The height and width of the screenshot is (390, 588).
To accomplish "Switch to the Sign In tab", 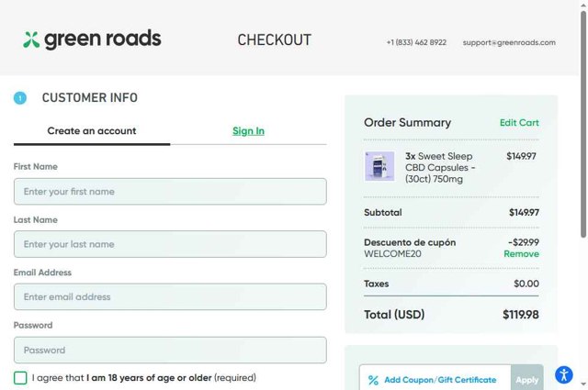I will point(248,130).
